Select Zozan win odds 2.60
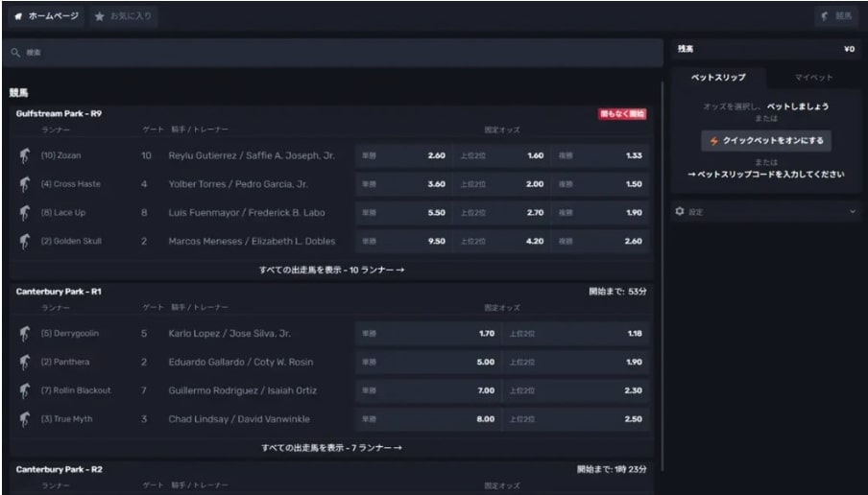 pyautogui.click(x=403, y=156)
